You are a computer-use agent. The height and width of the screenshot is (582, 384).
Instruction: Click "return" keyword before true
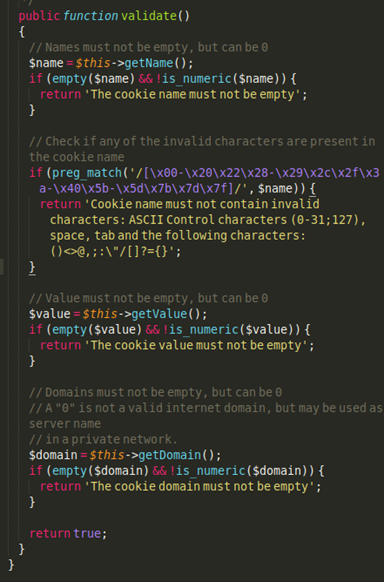50,533
